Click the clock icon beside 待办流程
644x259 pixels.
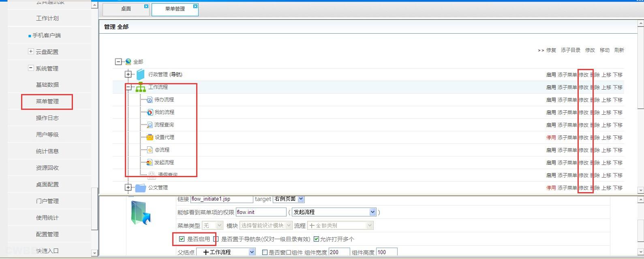(x=150, y=100)
